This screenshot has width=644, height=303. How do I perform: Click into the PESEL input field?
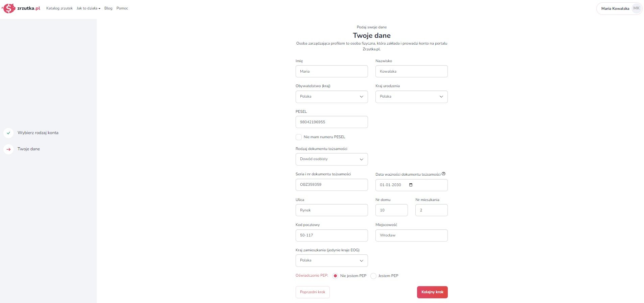(x=332, y=122)
